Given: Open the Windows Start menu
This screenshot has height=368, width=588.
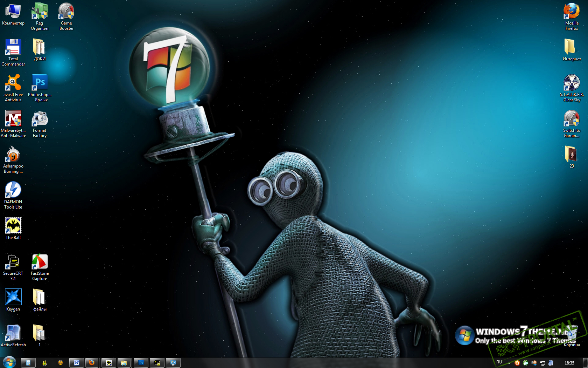Looking at the screenshot, I should coord(9,362).
